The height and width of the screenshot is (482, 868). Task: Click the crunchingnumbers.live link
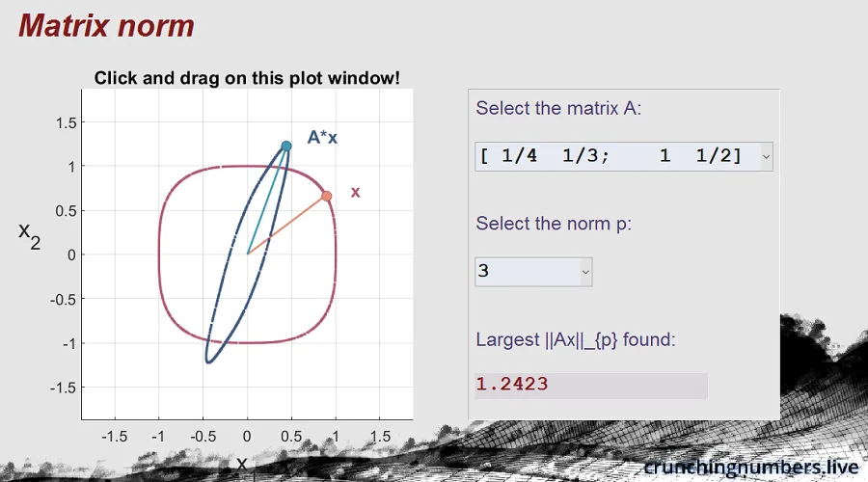click(751, 468)
